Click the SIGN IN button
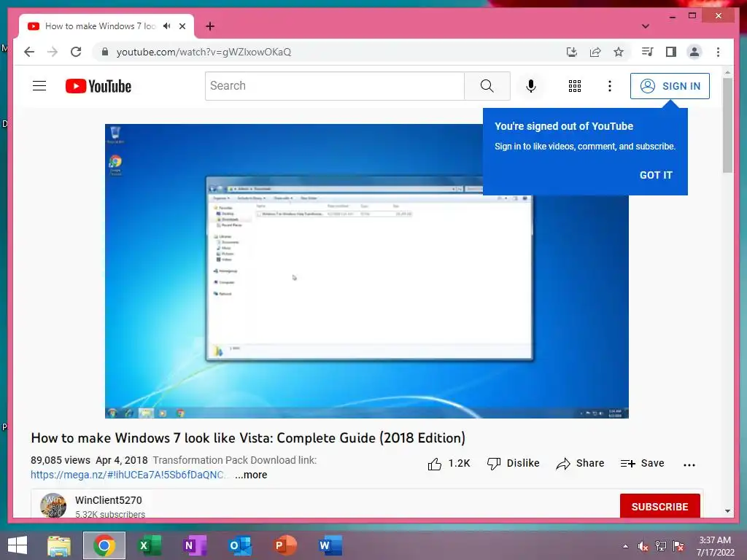Screen dimensions: 747x560 (670, 86)
